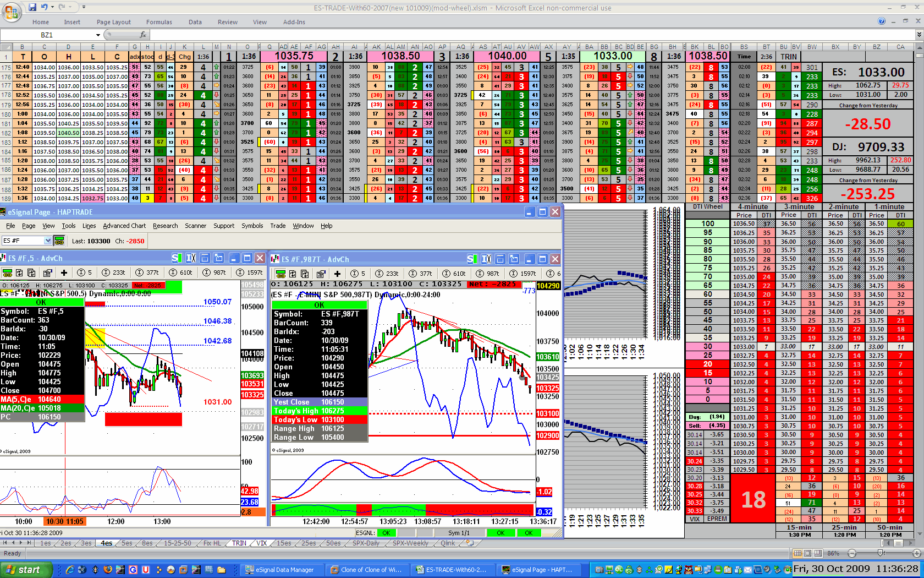Viewport: 924px width, 578px height.
Task: Launch Internet Explorer from the quick launch bar
Action: (70, 570)
